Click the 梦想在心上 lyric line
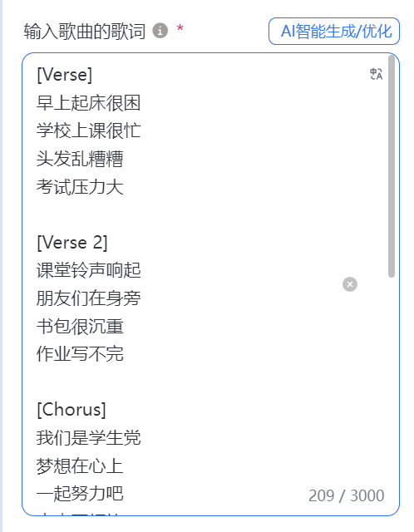The image size is (414, 532). 80,465
